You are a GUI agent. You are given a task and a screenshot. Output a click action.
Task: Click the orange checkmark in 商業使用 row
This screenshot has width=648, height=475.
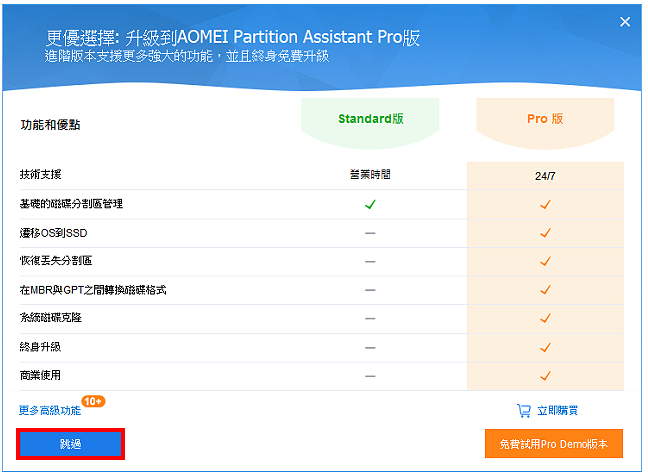pyautogui.click(x=545, y=376)
